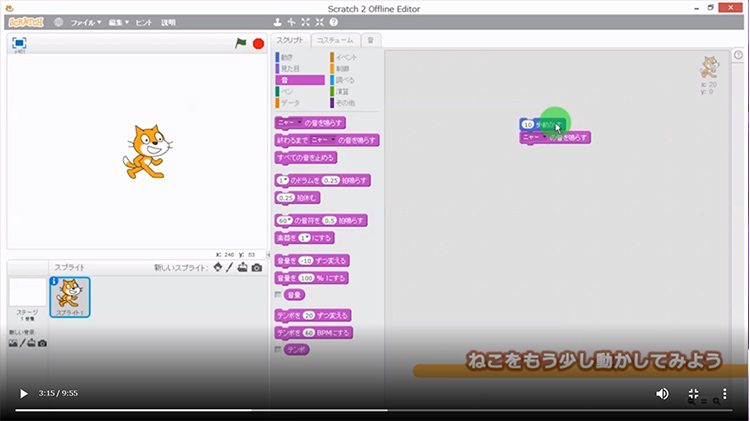This screenshot has height=421, width=750.
Task: Toggle the テンポ reporter checkbox
Action: (278, 349)
